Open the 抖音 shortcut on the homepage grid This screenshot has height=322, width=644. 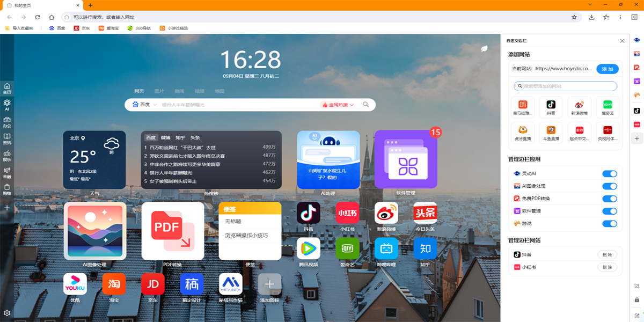tap(308, 213)
